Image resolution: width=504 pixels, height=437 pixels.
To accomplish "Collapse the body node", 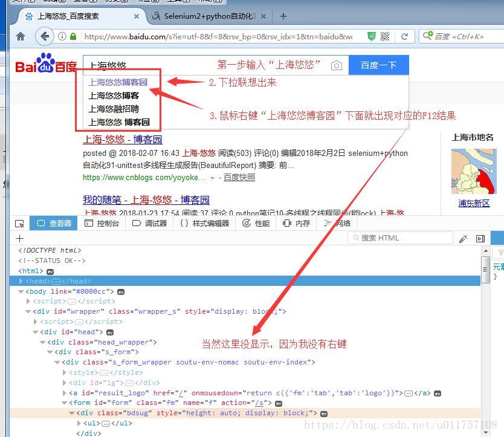I will point(21,292).
